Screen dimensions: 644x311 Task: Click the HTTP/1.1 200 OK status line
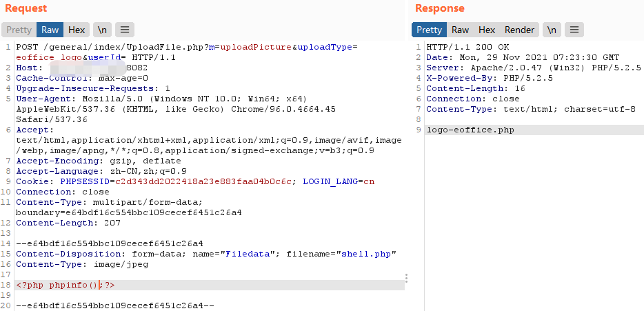pyautogui.click(x=467, y=48)
